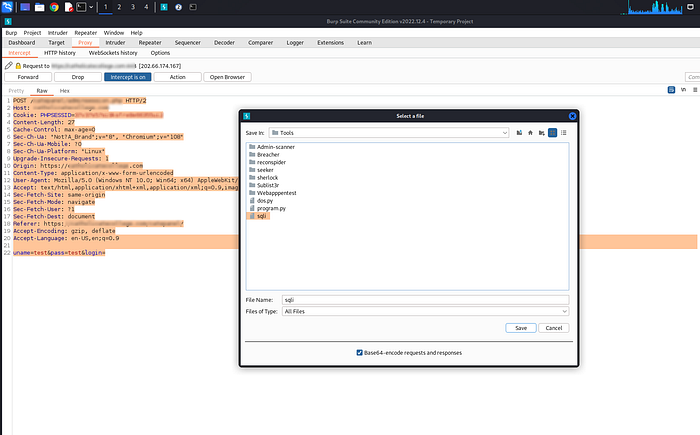Screen dimensions: 700x435
Task: Switch to workspace 2
Action: [x=119, y=7]
